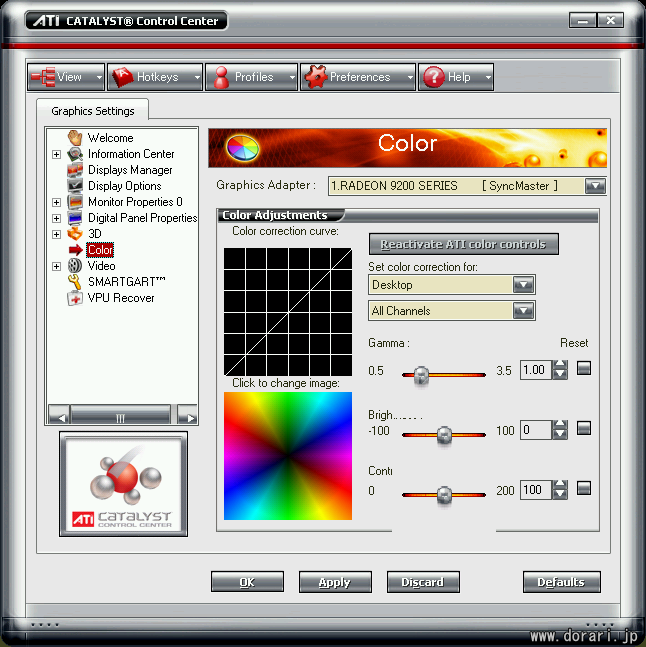This screenshot has height=647, width=646.
Task: Open the Graphics Adapter dropdown
Action: 595,186
